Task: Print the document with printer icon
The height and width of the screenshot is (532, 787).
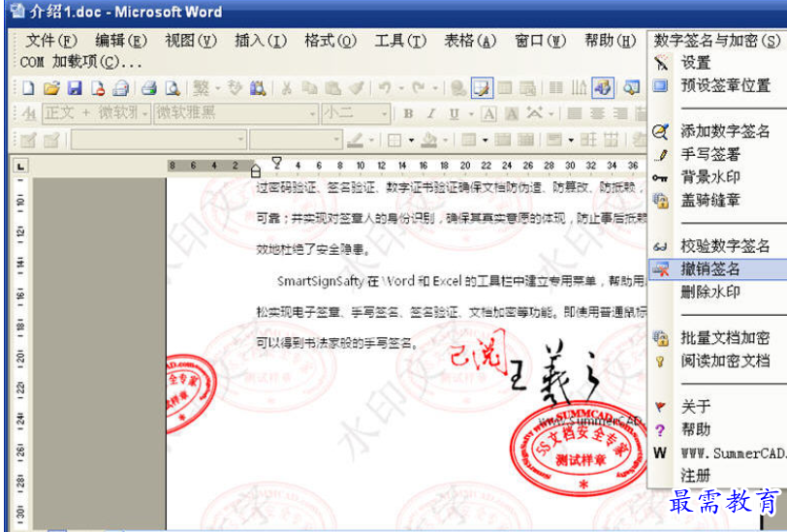Action: [149, 88]
